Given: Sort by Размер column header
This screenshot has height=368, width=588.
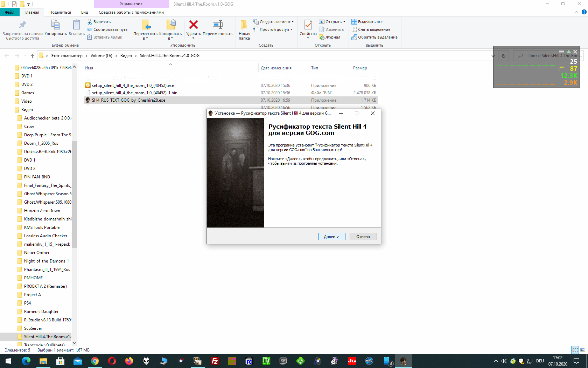Looking at the screenshot, I should (364, 68).
